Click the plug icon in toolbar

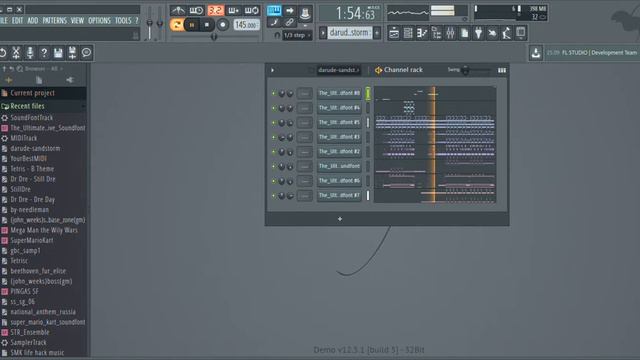click(478, 33)
